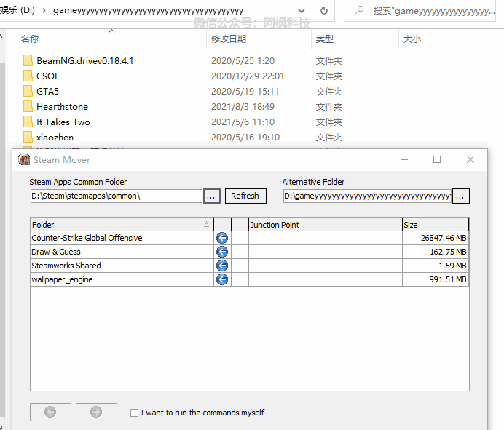Click the Refresh button in Steam Mover
This screenshot has width=504, height=430.
(245, 196)
